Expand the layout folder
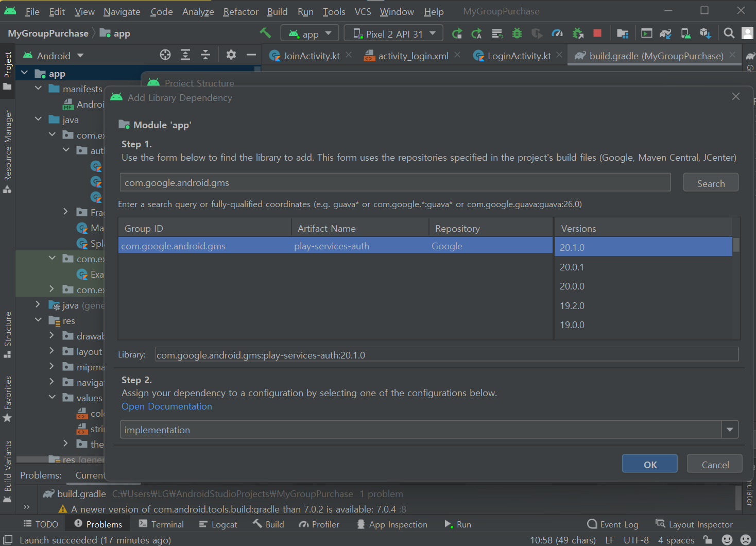Screen dimensions: 756x546 tap(51, 351)
